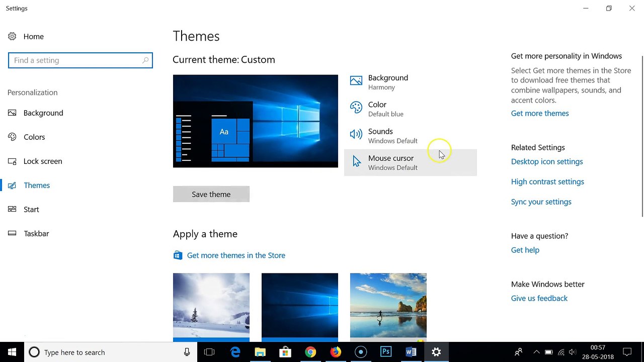Click the Get help link
The height and width of the screenshot is (362, 644).
(525, 250)
